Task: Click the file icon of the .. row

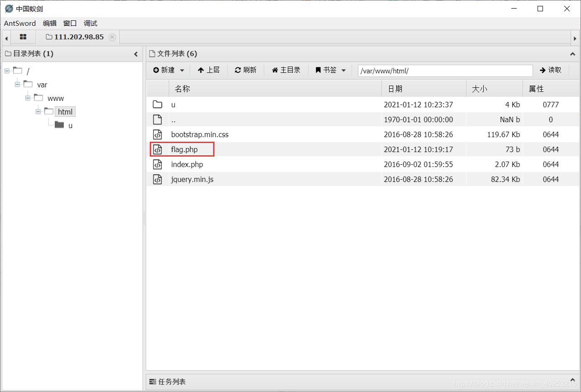Action: [x=157, y=120]
